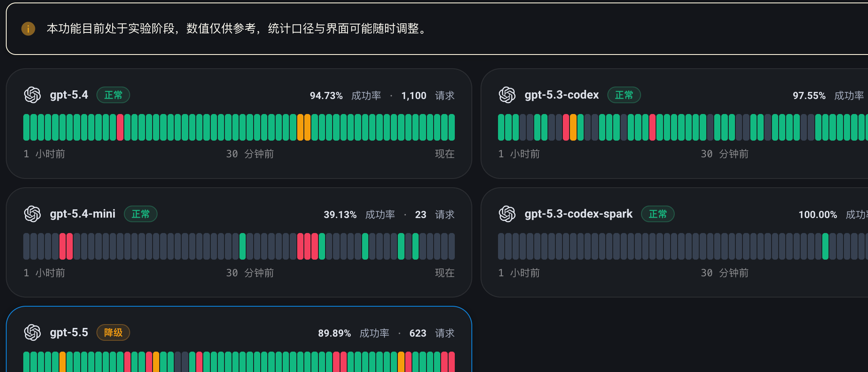Click the first red bar in gpt-5.4-mini timeline
868x372 pixels.
(62, 246)
